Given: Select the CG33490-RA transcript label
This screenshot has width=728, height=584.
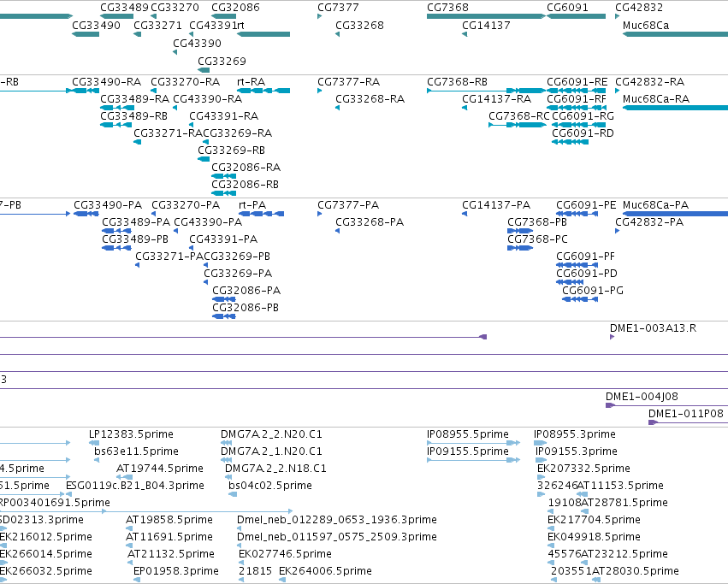Looking at the screenshot, I should point(106,82).
